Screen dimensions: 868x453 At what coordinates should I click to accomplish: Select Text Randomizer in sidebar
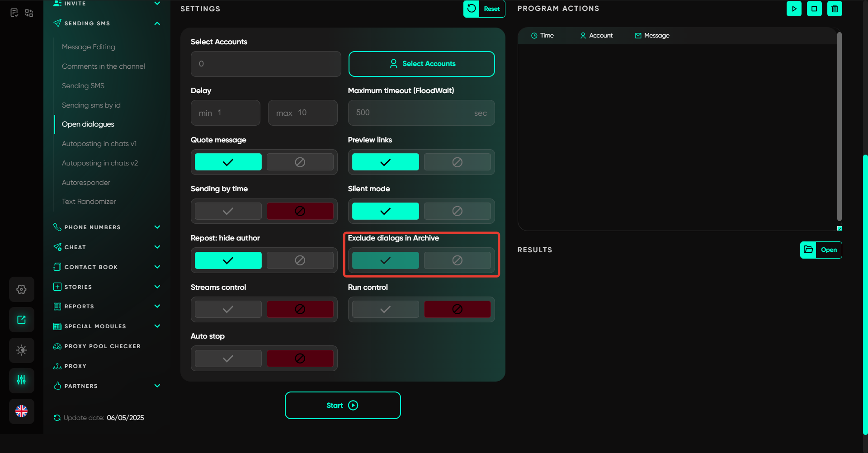(89, 202)
